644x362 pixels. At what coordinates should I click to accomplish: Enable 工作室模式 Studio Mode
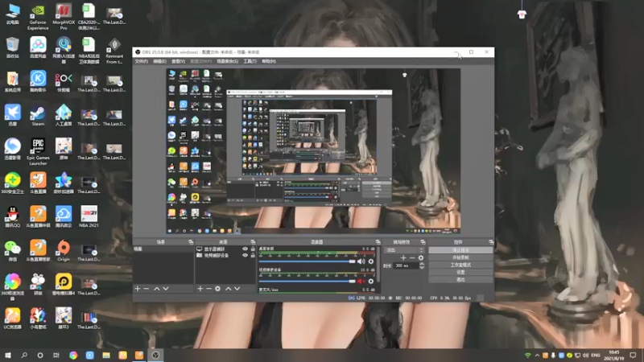click(460, 265)
